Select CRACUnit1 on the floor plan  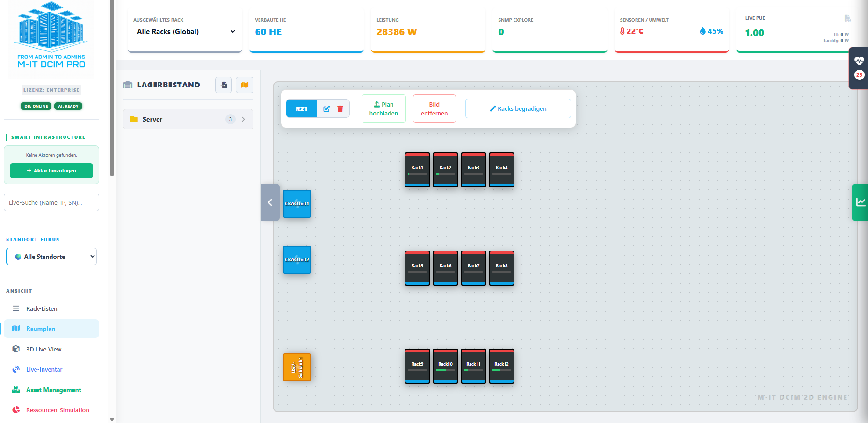click(x=297, y=204)
